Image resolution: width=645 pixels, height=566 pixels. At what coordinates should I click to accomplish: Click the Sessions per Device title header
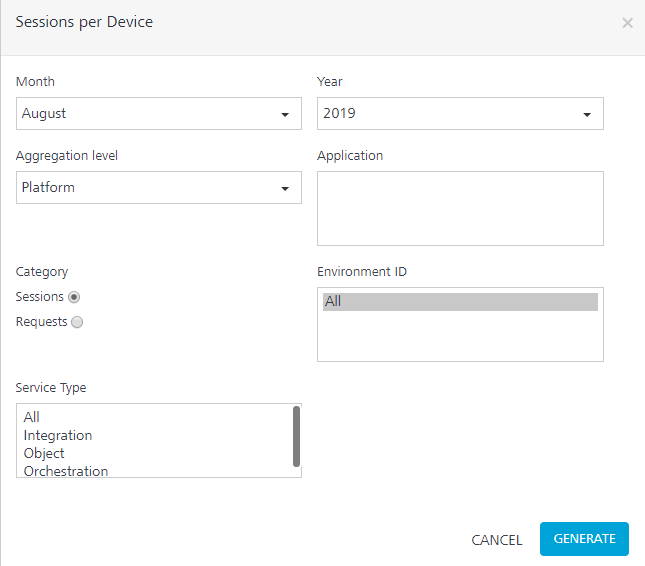pyautogui.click(x=85, y=22)
